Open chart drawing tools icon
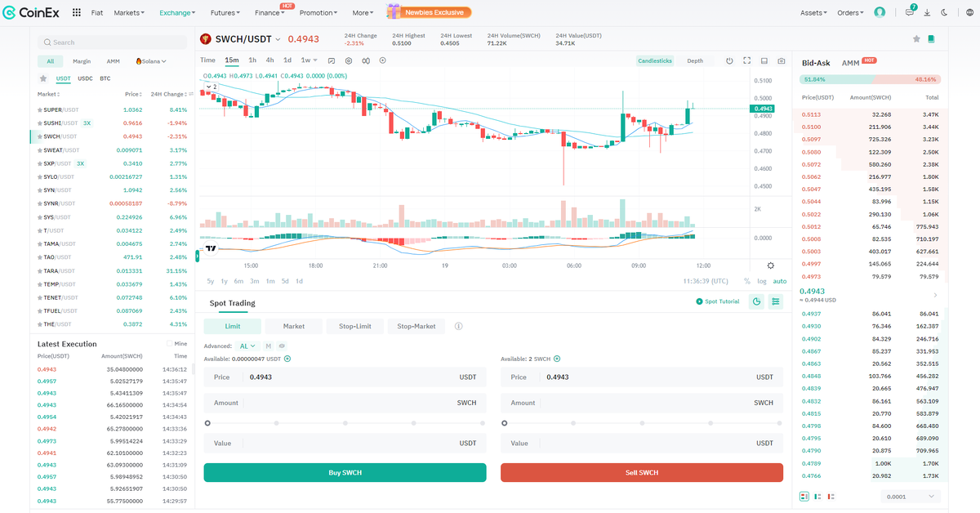Image resolution: width=980 pixels, height=513 pixels. pos(332,60)
